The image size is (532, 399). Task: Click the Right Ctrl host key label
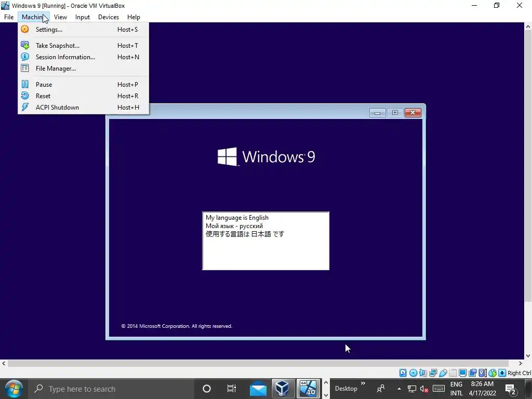point(519,373)
